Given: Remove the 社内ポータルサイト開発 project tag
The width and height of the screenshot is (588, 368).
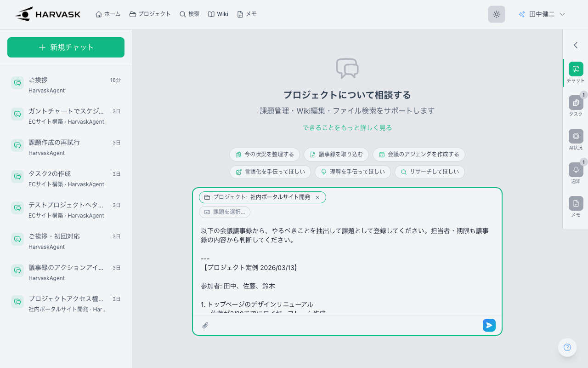Looking at the screenshot, I should tap(317, 197).
